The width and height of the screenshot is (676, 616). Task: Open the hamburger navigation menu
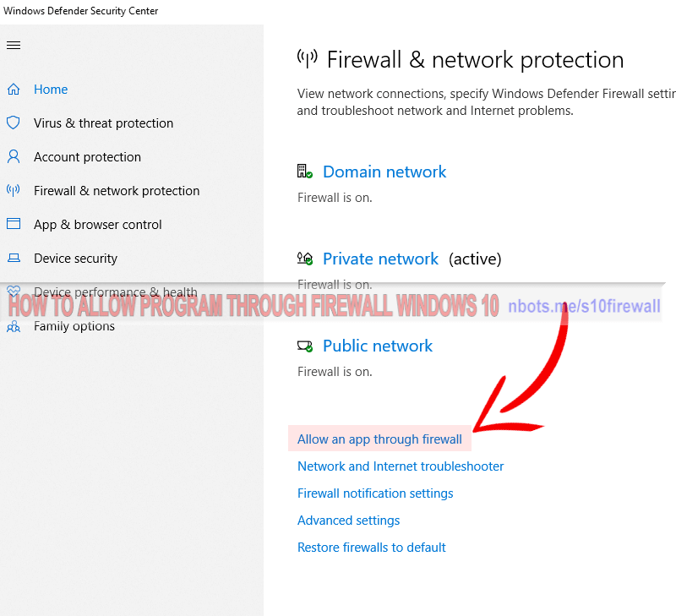tap(14, 46)
